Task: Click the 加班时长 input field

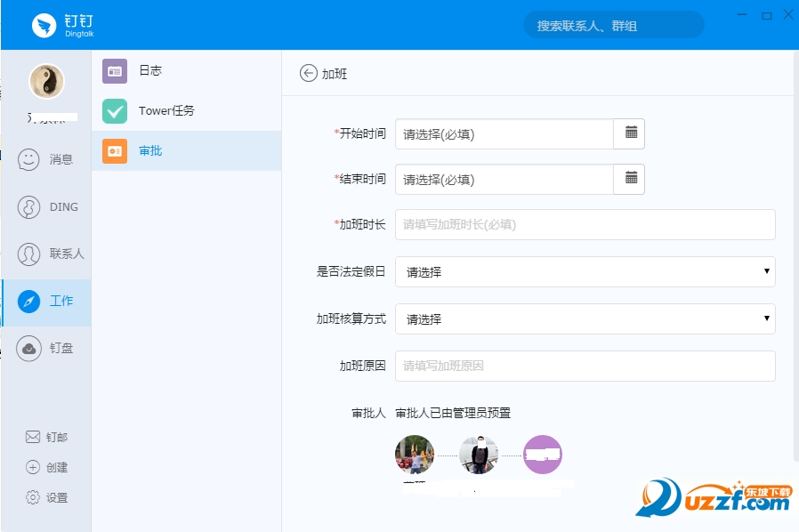Action: pyautogui.click(x=585, y=224)
